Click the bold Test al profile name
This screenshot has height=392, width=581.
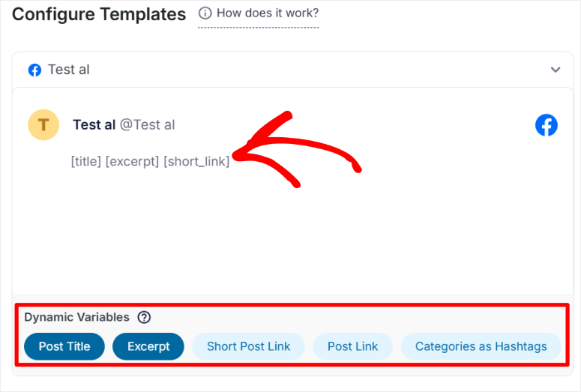pyautogui.click(x=94, y=124)
